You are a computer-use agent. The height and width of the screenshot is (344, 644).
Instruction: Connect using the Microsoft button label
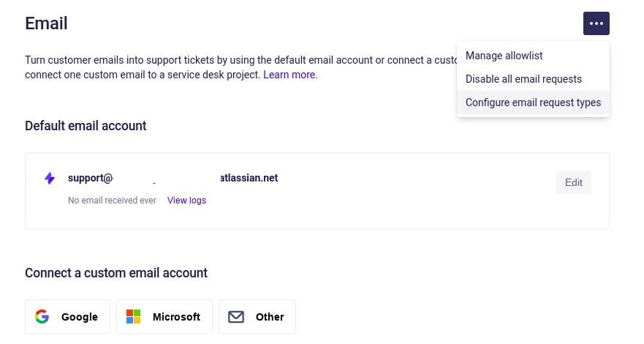[x=176, y=317]
